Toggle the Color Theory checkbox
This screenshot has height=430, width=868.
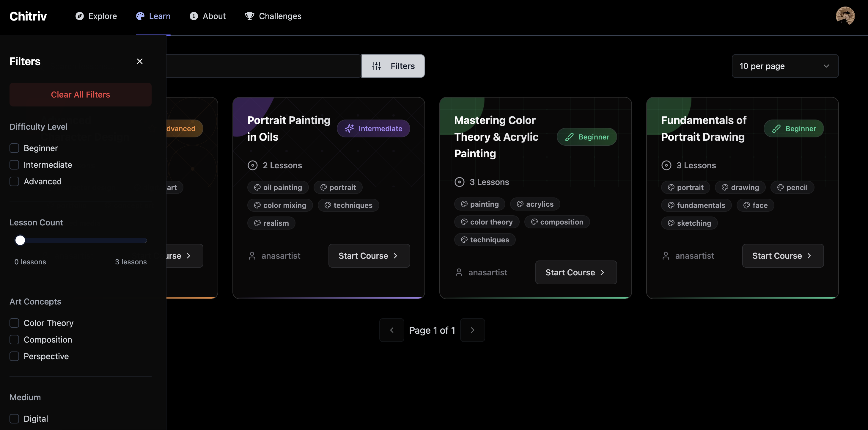(14, 323)
